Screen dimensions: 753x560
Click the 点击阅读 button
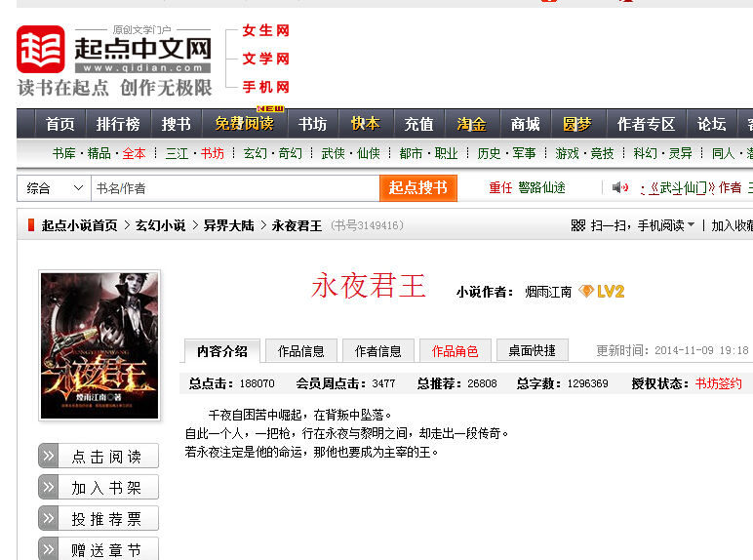point(99,456)
